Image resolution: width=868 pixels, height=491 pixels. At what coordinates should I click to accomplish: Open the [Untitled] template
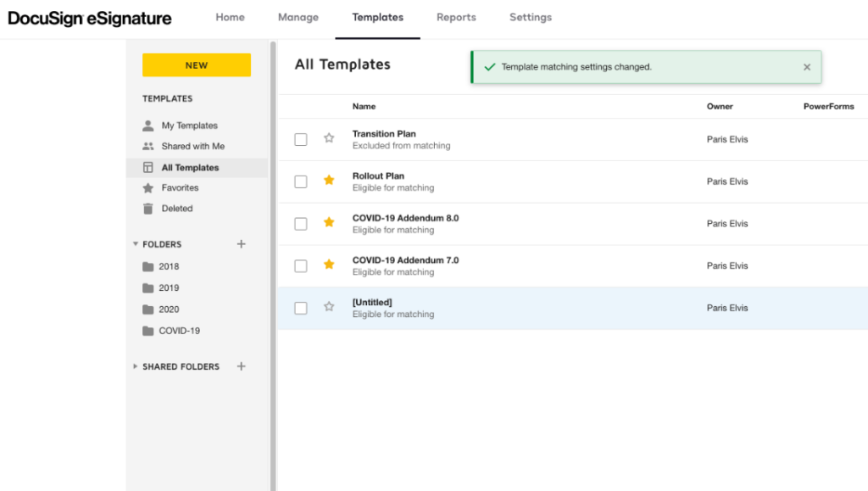372,302
